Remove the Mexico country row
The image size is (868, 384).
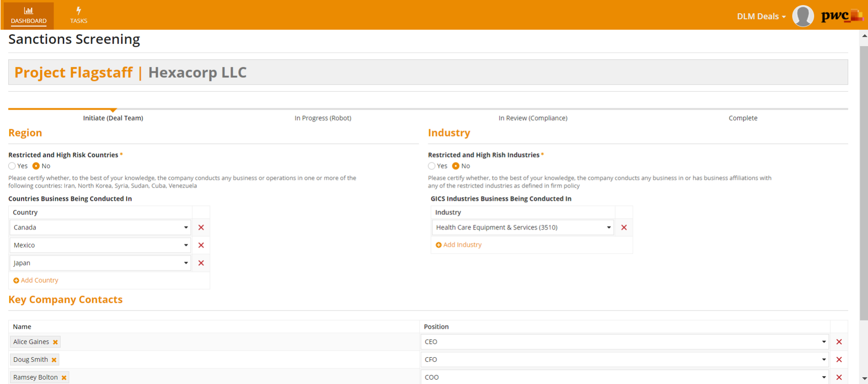201,245
